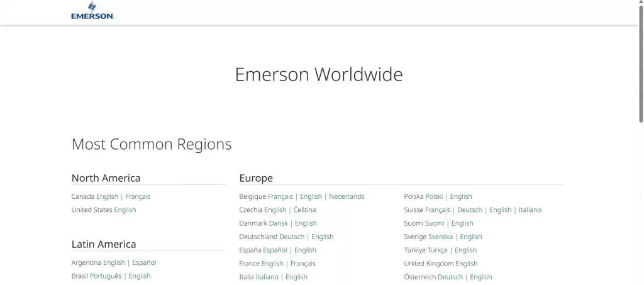Viewport: 644px width, 285px height.
Task: Click the page vertical scrollbar thumb
Action: click(641, 64)
